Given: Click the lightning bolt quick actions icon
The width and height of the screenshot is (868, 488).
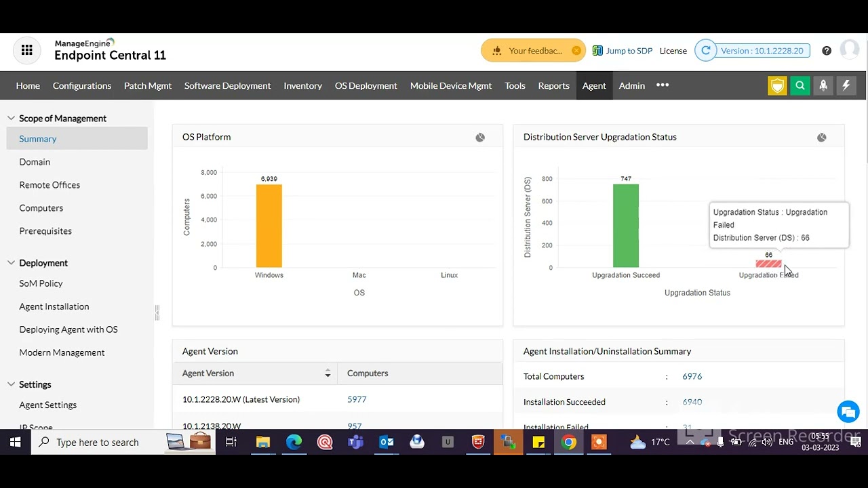Looking at the screenshot, I should point(846,85).
